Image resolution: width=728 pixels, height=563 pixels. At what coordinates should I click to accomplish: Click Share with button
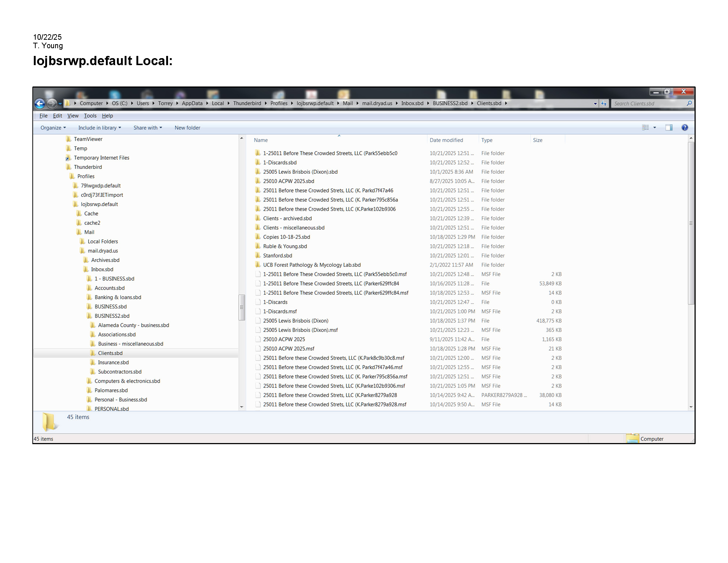(147, 128)
